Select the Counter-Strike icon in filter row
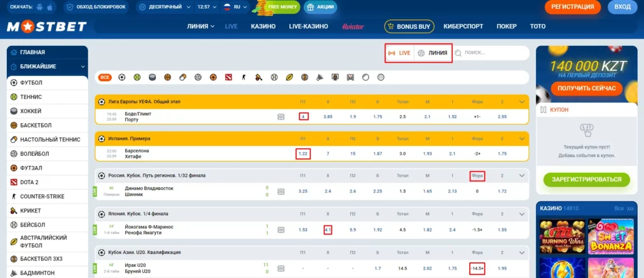 pos(243,77)
